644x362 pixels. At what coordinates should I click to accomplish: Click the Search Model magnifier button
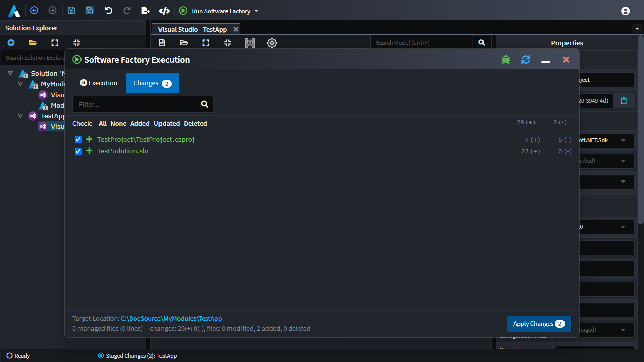point(481,43)
